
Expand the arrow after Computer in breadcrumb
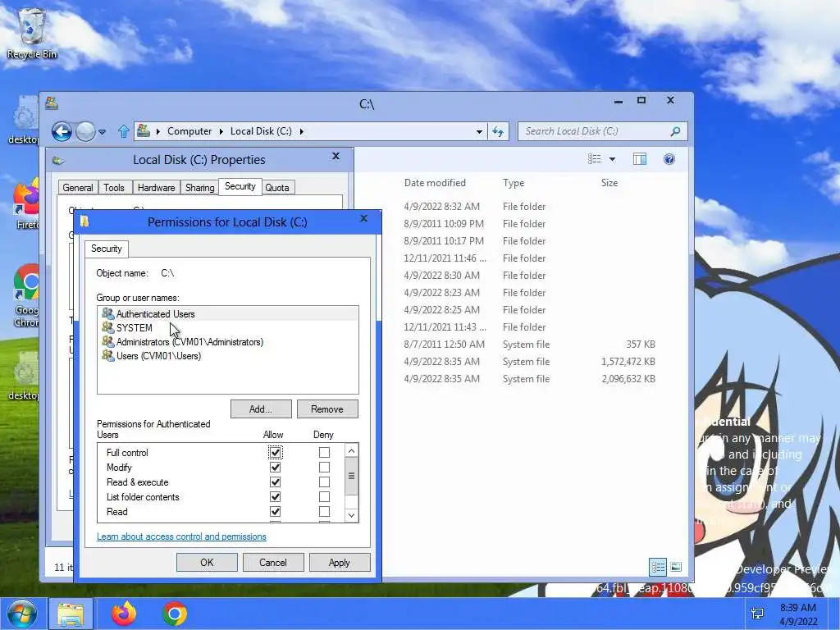click(x=221, y=131)
